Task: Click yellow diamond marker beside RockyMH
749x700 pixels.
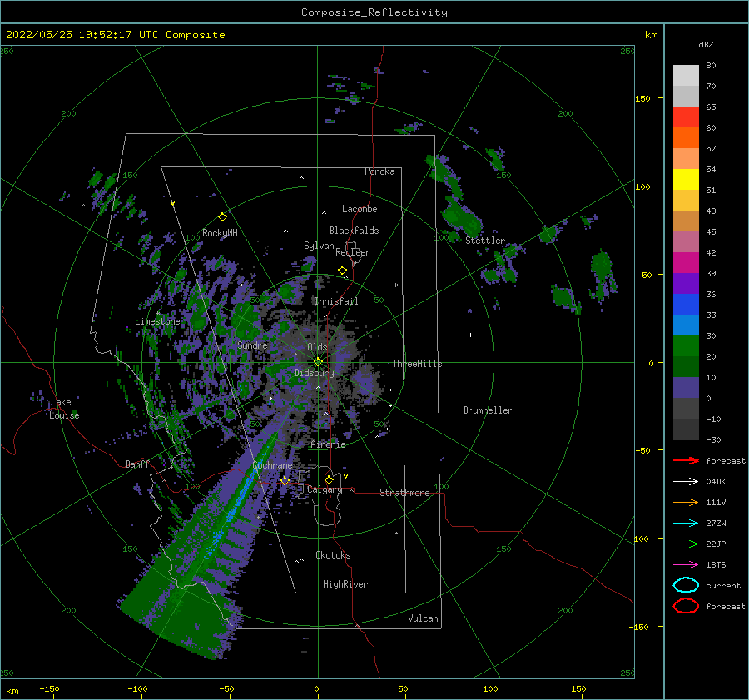Action: 222,217
